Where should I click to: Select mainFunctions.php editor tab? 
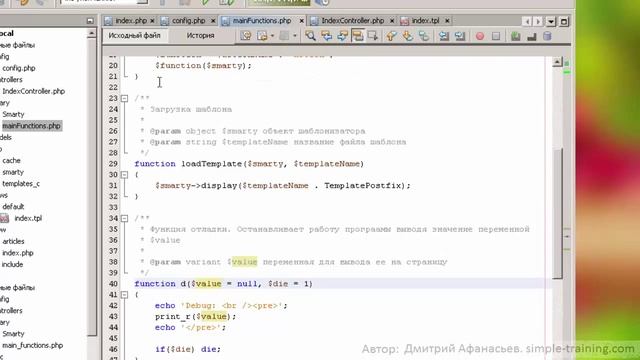(262, 20)
